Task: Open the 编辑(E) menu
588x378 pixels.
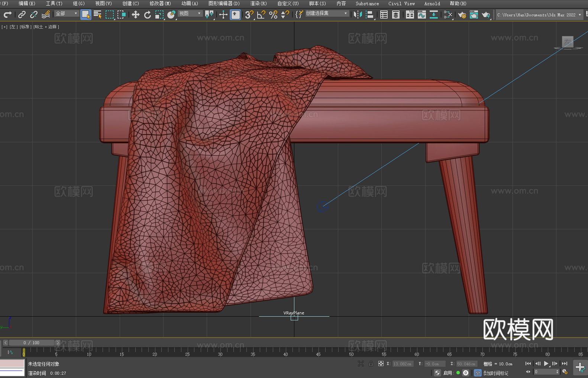Action: point(27,3)
